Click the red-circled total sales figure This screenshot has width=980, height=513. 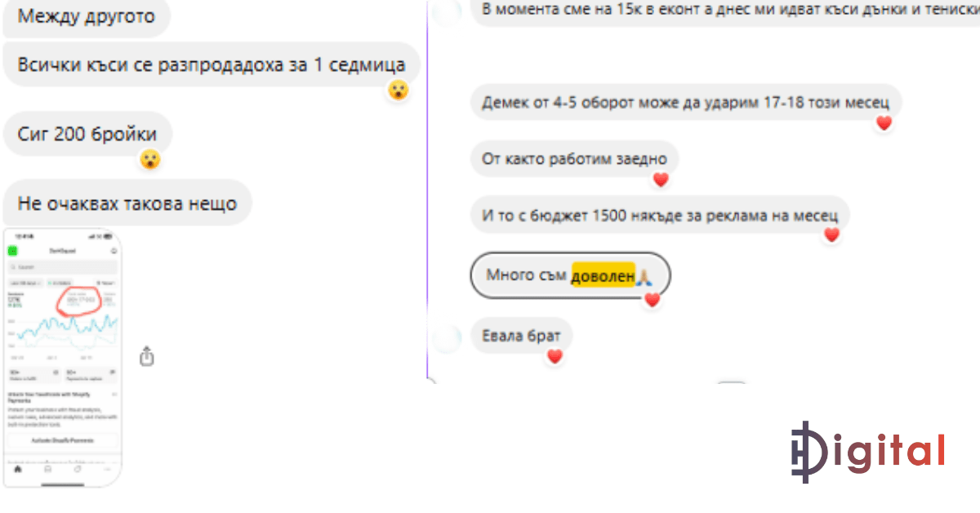pos(82,301)
